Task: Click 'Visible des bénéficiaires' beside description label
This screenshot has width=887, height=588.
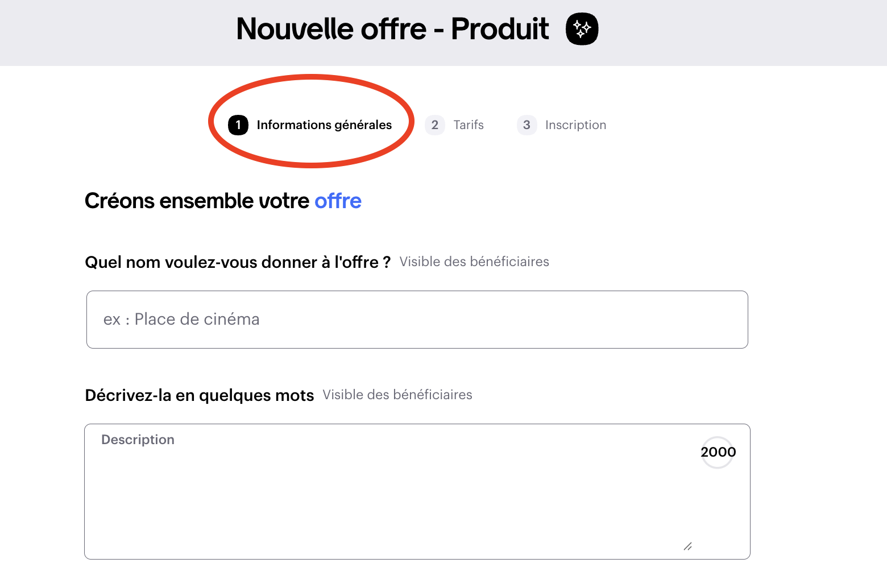Action: (x=397, y=395)
